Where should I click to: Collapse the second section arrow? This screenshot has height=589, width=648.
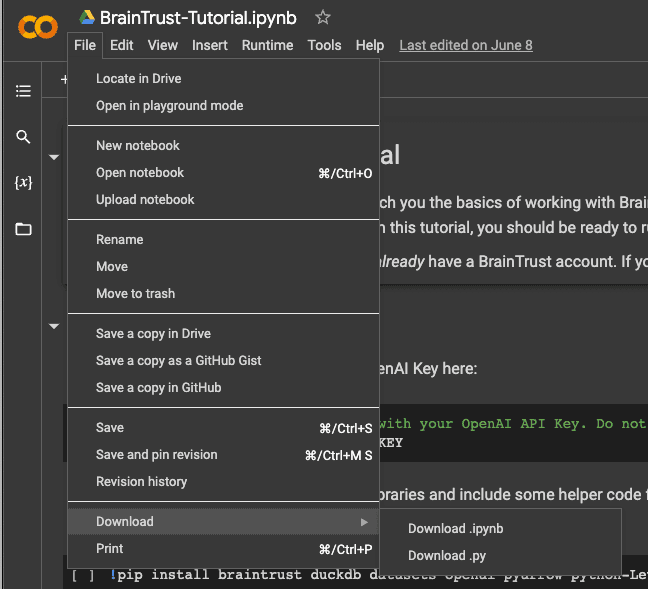54,326
